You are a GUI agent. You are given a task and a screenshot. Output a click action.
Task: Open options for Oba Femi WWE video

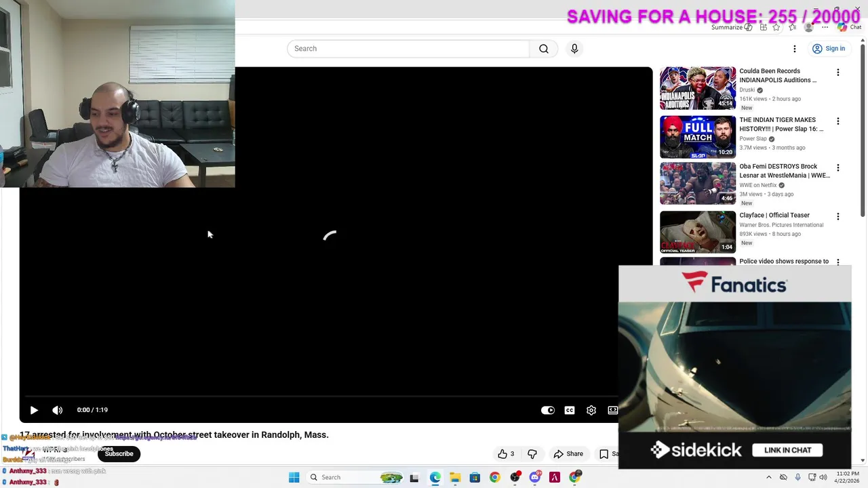tap(838, 167)
